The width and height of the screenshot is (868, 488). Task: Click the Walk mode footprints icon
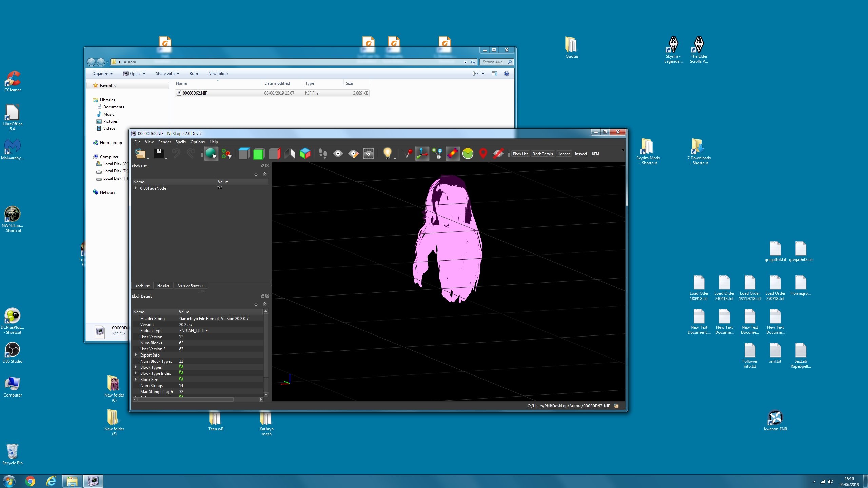click(x=323, y=154)
